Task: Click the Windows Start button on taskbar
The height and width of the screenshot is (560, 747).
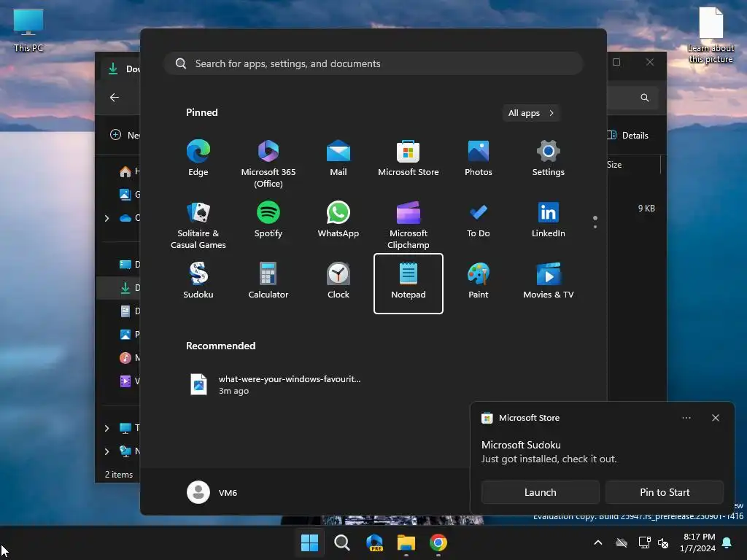Action: [309, 542]
